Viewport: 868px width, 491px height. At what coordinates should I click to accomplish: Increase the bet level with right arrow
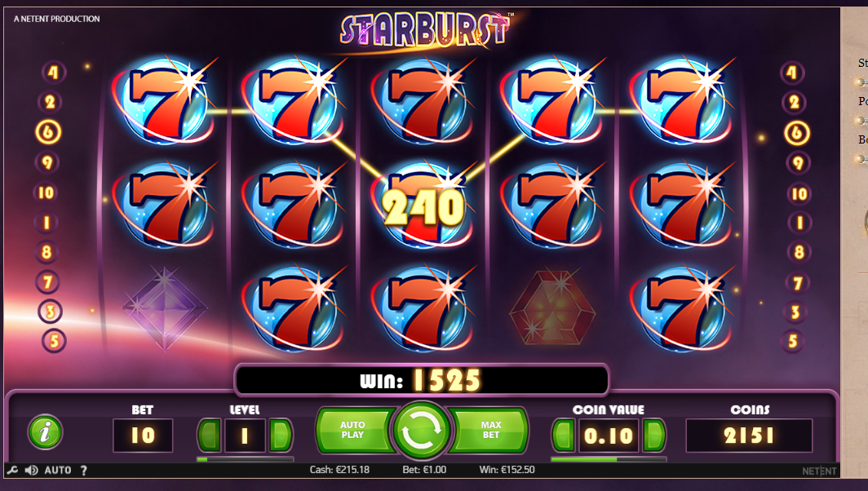coord(280,435)
